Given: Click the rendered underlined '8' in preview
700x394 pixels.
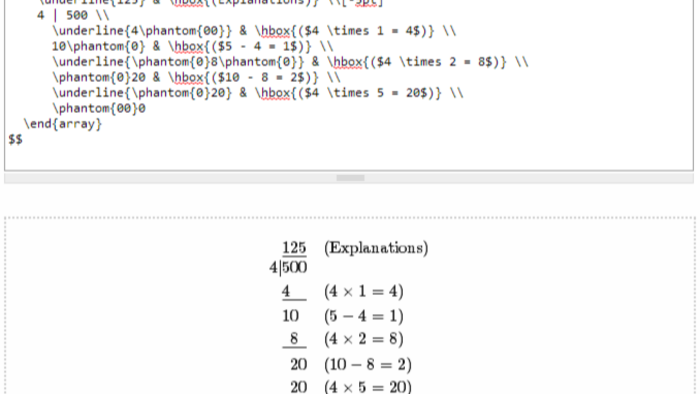Looking at the screenshot, I should [x=294, y=339].
